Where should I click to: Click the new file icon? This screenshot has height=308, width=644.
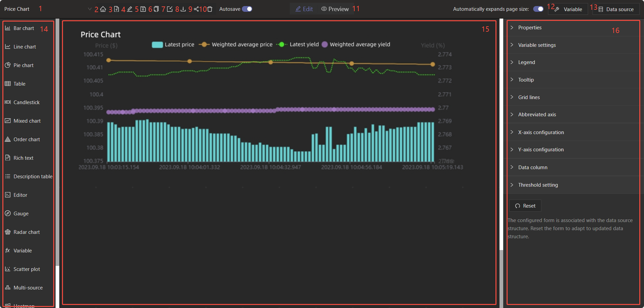[117, 9]
